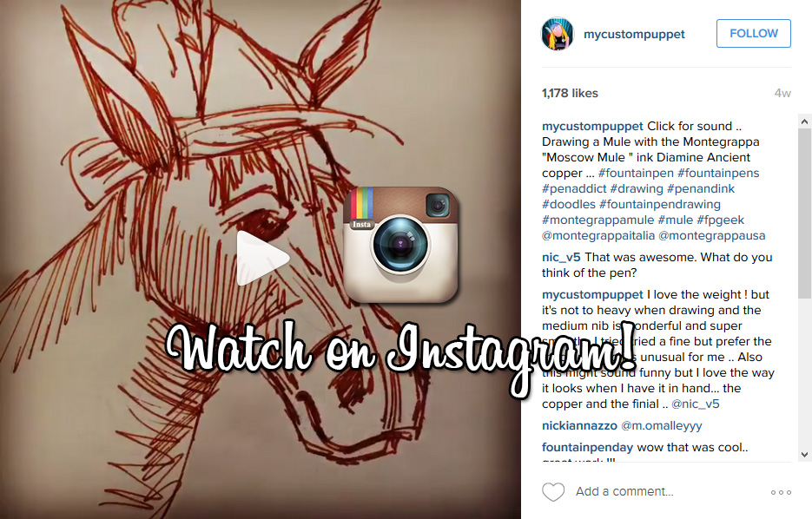Open nic_v5 commenter profile

[x=561, y=257]
